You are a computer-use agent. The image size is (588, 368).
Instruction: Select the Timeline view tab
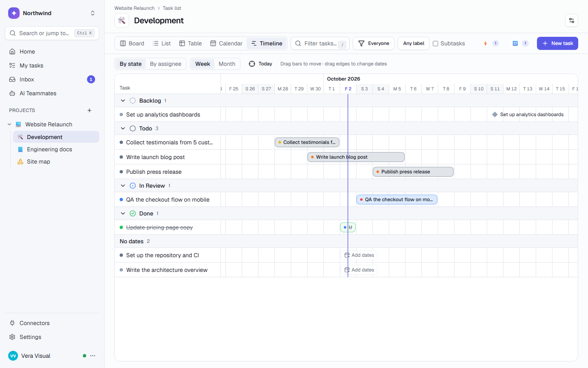coord(267,43)
